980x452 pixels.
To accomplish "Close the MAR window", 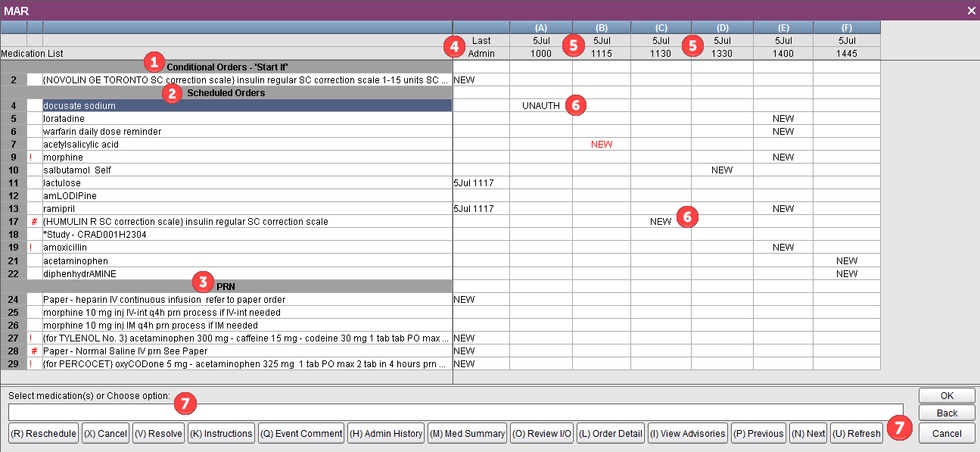I will point(971,11).
